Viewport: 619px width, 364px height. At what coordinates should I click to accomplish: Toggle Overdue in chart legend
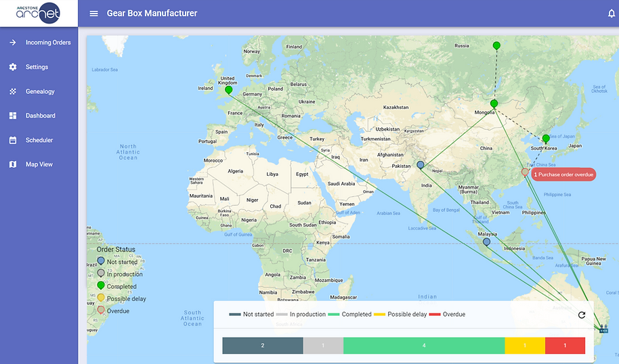click(x=447, y=315)
